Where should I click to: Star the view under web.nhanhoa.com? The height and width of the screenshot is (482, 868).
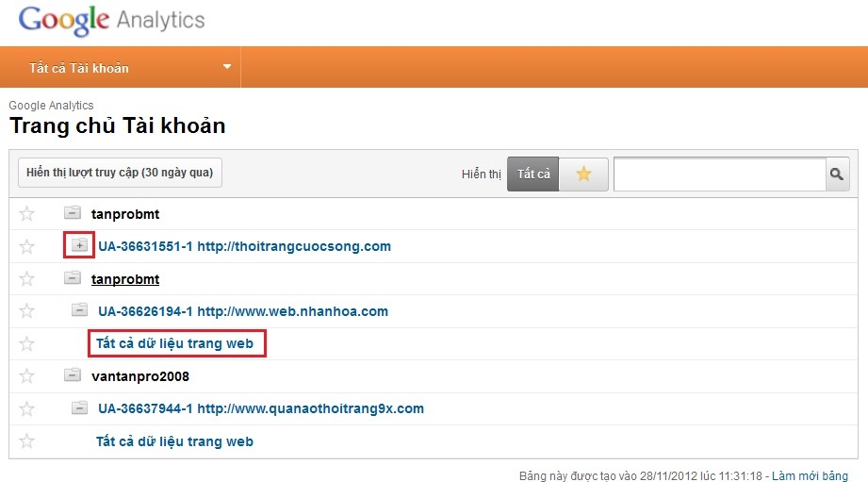(x=26, y=343)
